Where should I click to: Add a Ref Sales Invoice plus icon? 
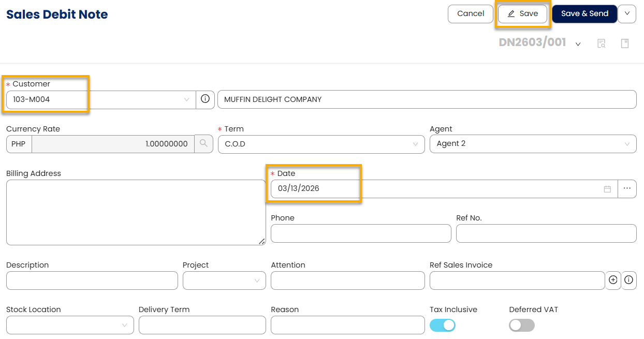tap(613, 280)
